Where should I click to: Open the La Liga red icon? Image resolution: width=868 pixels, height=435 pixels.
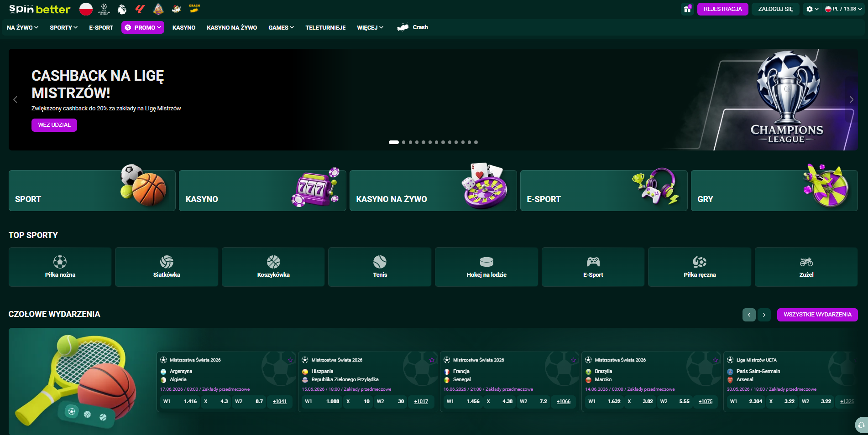140,9
